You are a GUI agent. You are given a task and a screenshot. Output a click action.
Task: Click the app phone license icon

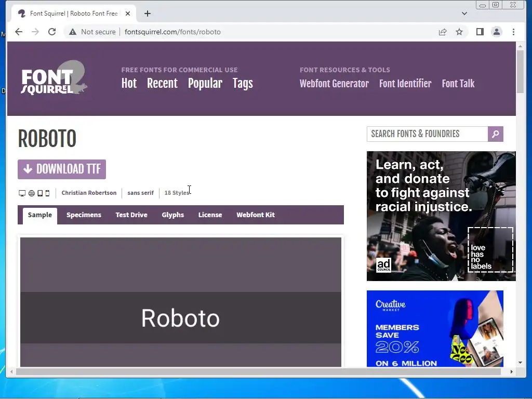point(47,193)
